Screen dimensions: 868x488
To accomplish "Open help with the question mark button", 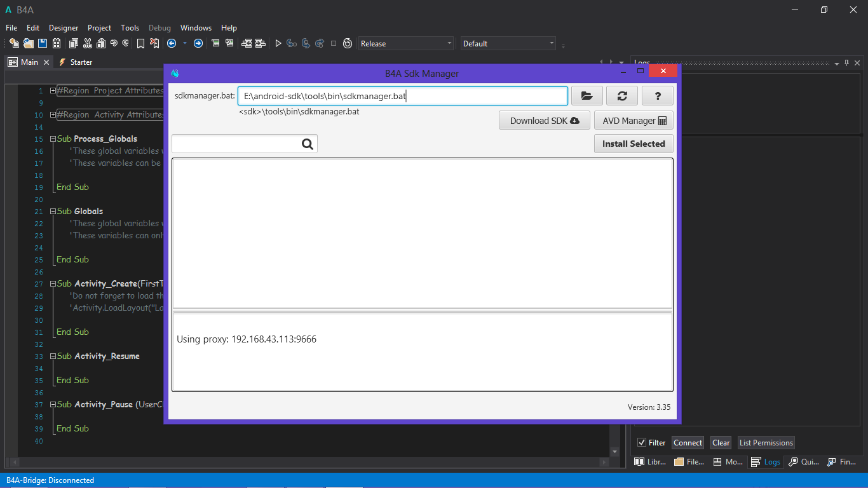I will point(657,96).
